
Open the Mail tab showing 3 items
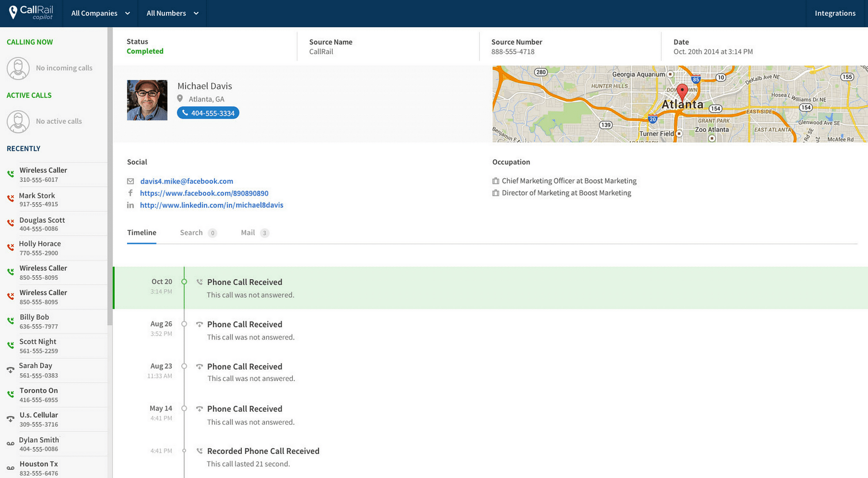(248, 233)
